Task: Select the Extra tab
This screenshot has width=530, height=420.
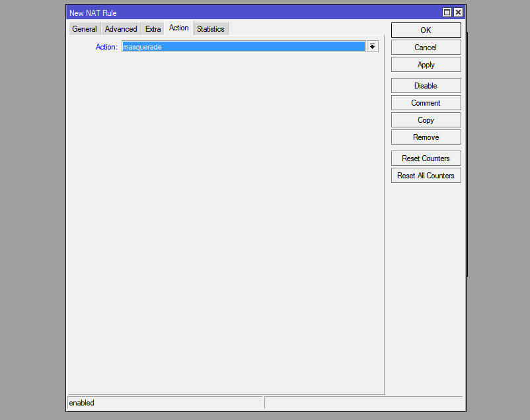Action: pos(153,29)
